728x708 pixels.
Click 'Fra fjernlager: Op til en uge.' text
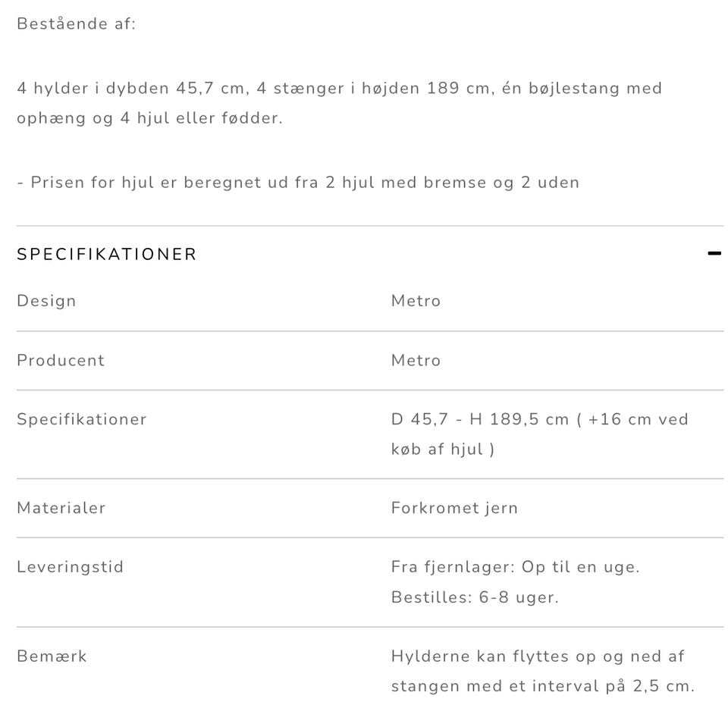[x=515, y=567]
